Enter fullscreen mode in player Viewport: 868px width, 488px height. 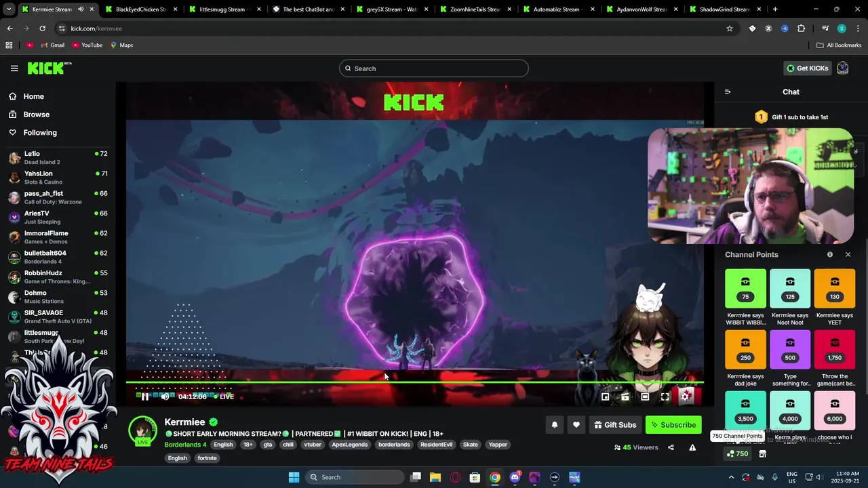click(665, 396)
